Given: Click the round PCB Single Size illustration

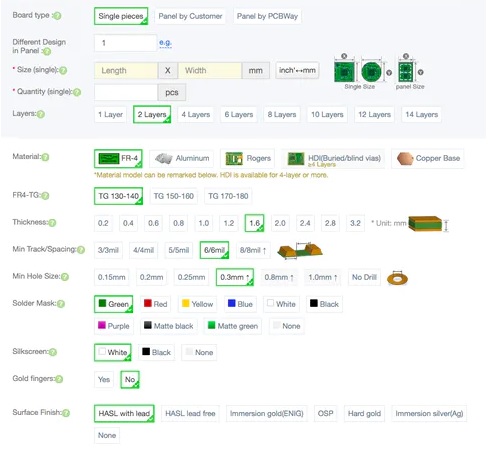Looking at the screenshot, I should (371, 72).
